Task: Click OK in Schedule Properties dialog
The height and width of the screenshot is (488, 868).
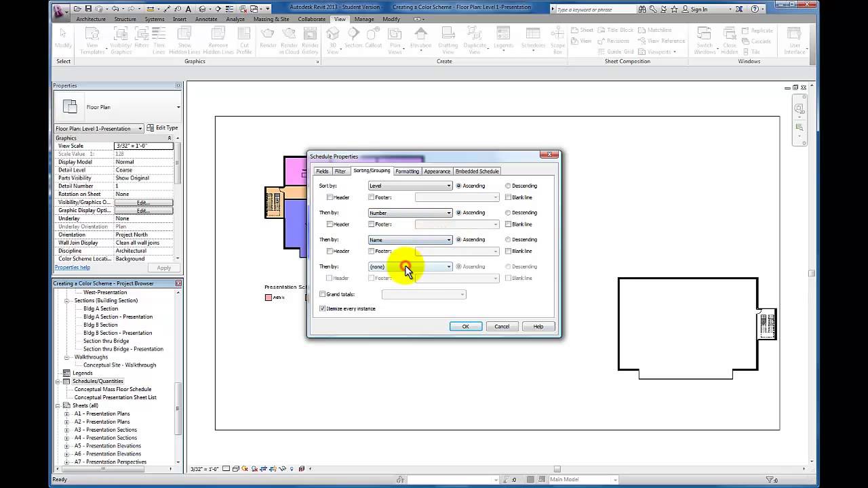Action: click(x=466, y=327)
